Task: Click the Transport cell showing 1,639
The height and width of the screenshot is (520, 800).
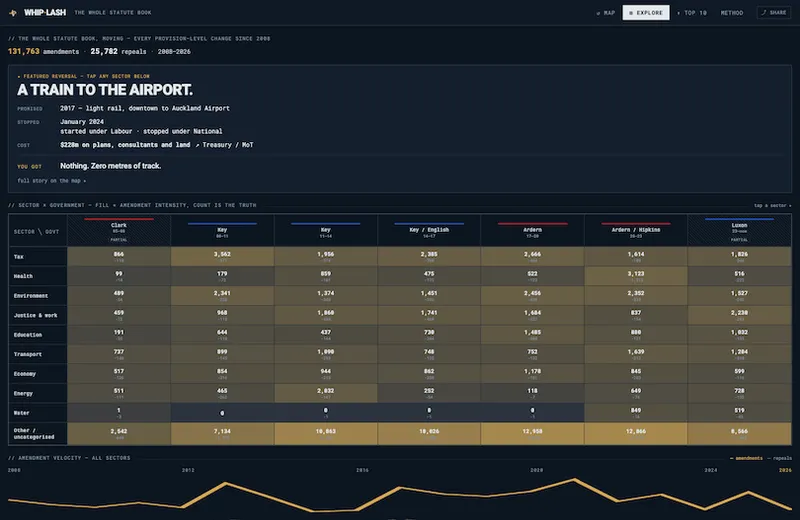Action: [x=636, y=354]
